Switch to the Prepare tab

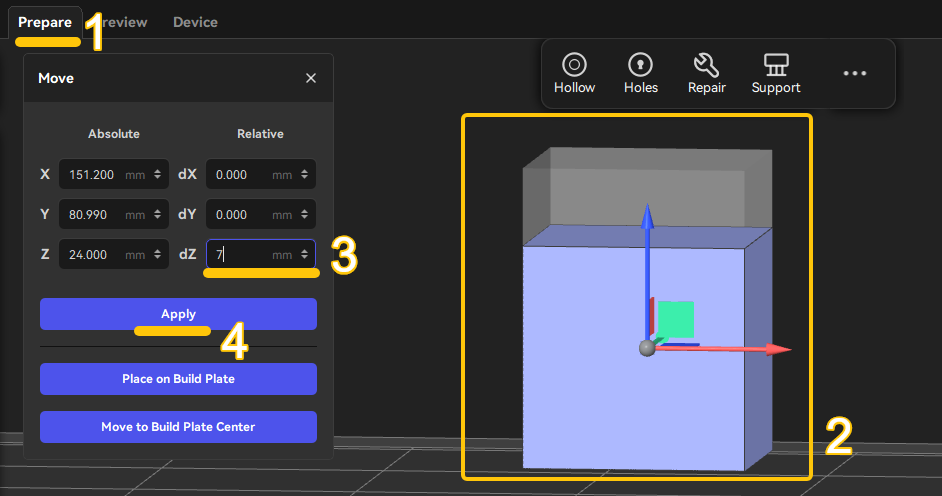45,22
